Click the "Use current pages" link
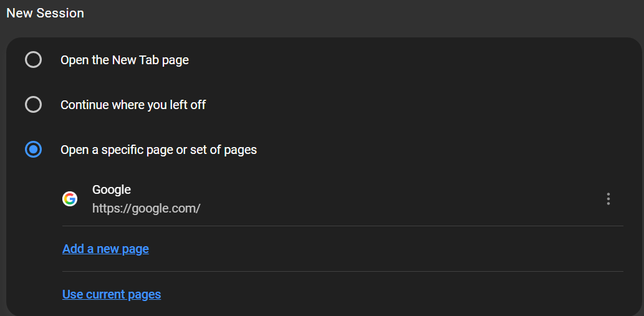This screenshot has height=316, width=644. [112, 294]
